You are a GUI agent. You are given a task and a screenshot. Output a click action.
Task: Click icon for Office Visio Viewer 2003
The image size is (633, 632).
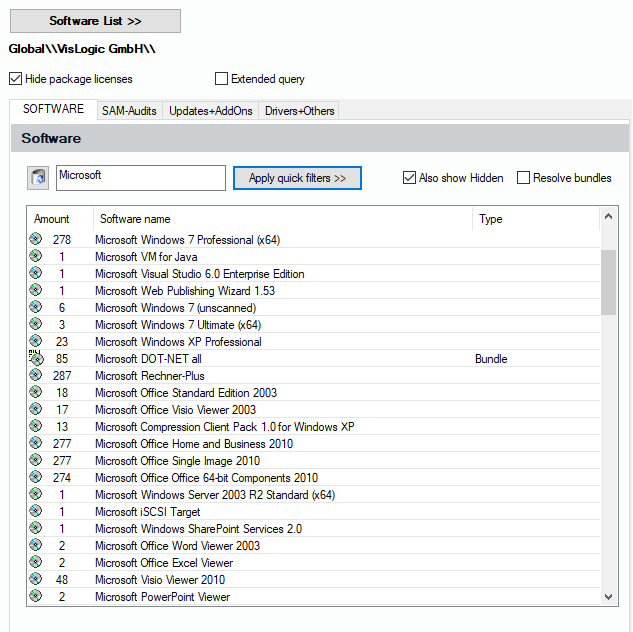(x=36, y=409)
